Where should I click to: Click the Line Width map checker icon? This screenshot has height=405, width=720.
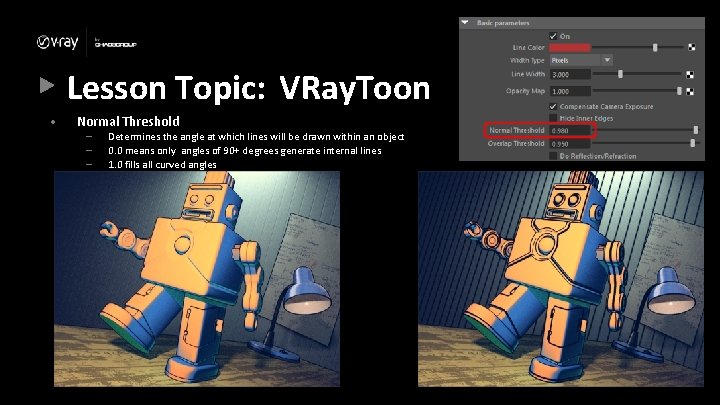pyautogui.click(x=690, y=74)
